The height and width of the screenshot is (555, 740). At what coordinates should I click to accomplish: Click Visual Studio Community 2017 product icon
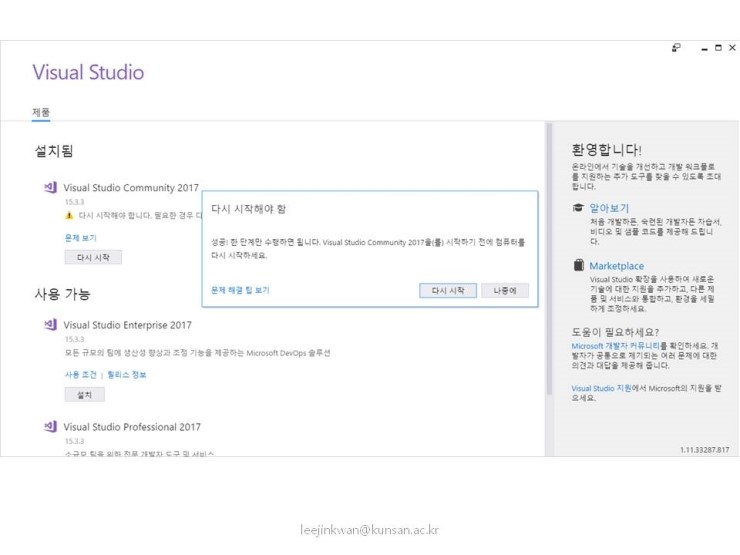click(x=50, y=187)
